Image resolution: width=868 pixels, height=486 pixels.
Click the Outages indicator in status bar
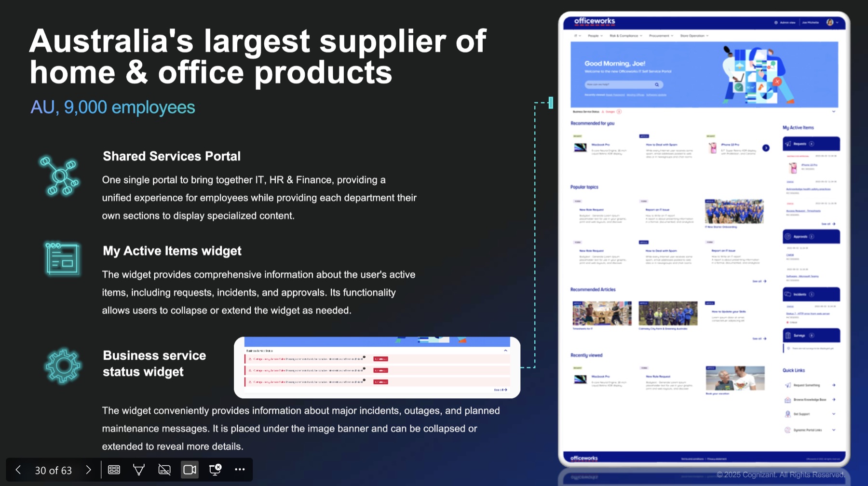(611, 111)
